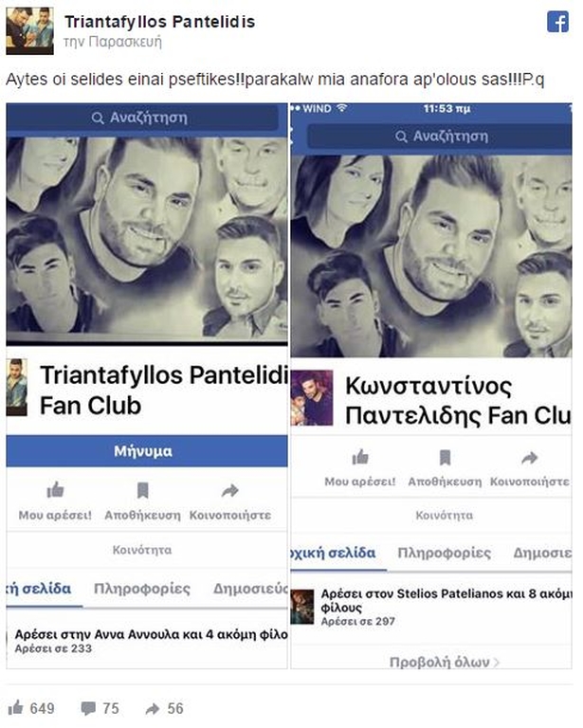583x728 pixels.
Task: Tap the right page's Κοινοποιήστε share arrow icon
Action: [530, 458]
